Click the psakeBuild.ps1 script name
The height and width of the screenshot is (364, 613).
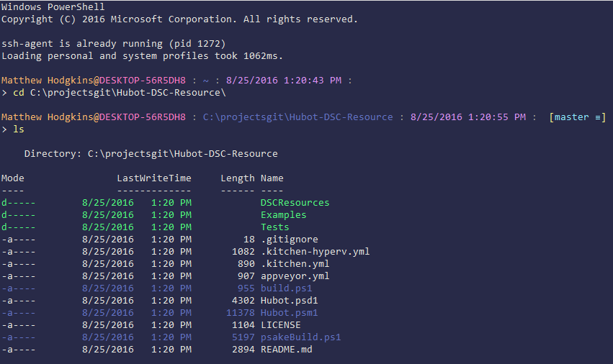[300, 337]
